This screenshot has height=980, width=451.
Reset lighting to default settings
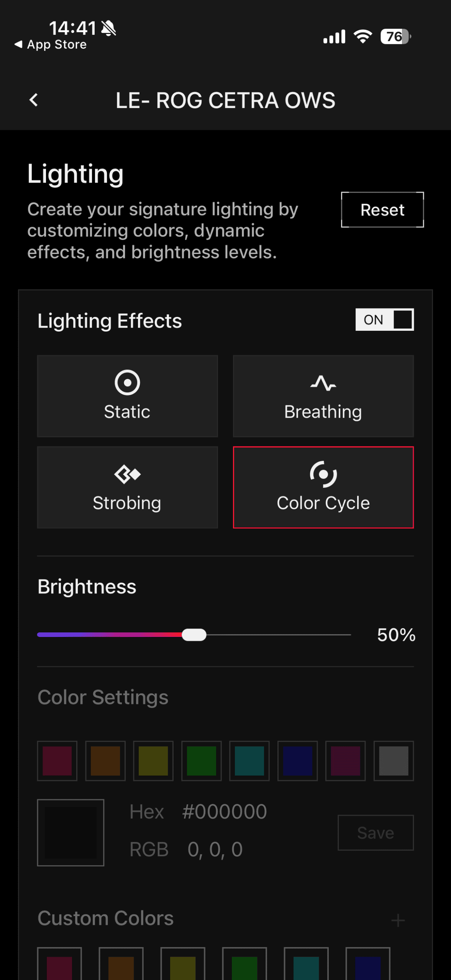click(x=382, y=210)
